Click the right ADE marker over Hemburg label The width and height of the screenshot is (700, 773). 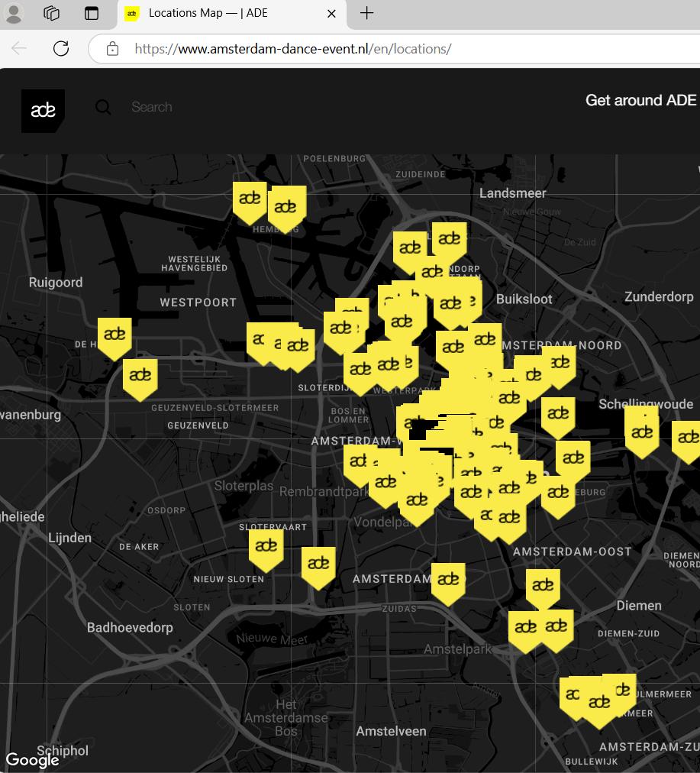(x=287, y=209)
